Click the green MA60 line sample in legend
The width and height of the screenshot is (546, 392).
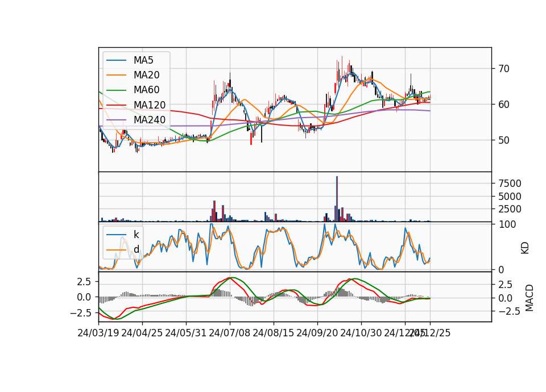coord(116,90)
